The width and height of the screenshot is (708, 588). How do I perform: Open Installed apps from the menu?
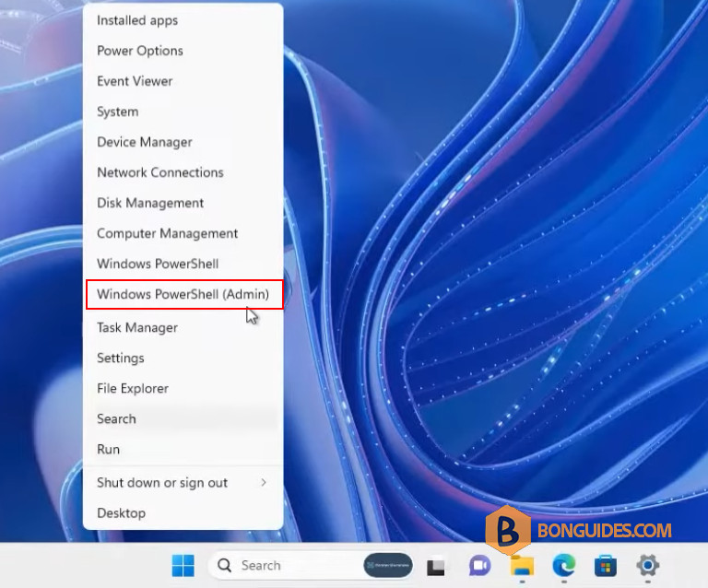click(x=183, y=20)
